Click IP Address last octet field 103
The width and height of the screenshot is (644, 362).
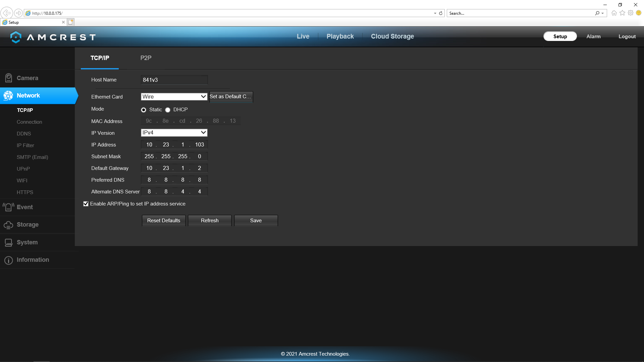[199, 145]
